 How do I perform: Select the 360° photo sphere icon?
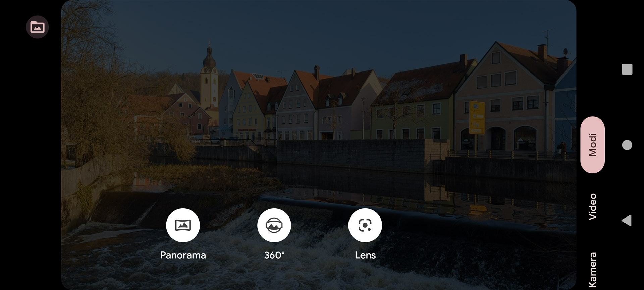click(x=274, y=225)
